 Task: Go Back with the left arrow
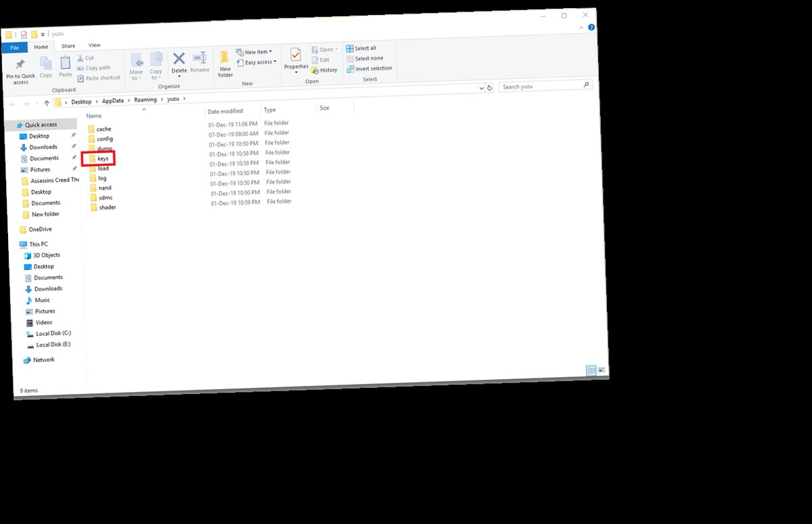pos(12,104)
